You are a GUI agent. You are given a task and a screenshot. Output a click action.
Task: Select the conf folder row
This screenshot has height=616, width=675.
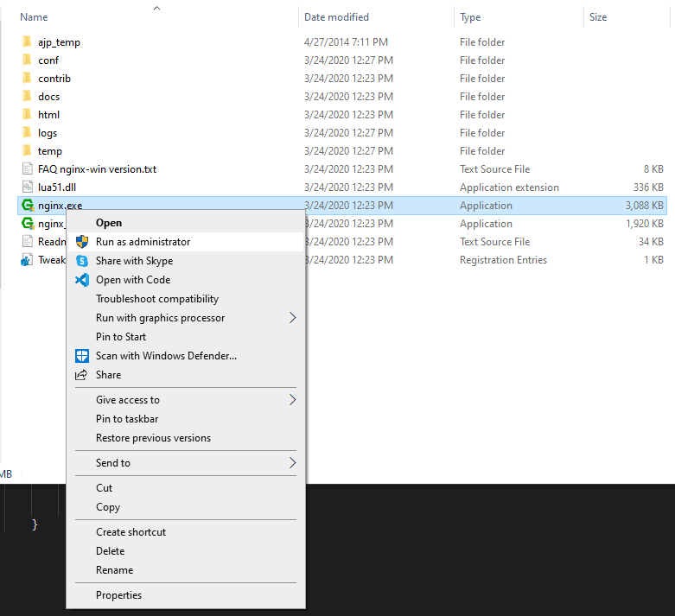tap(48, 60)
